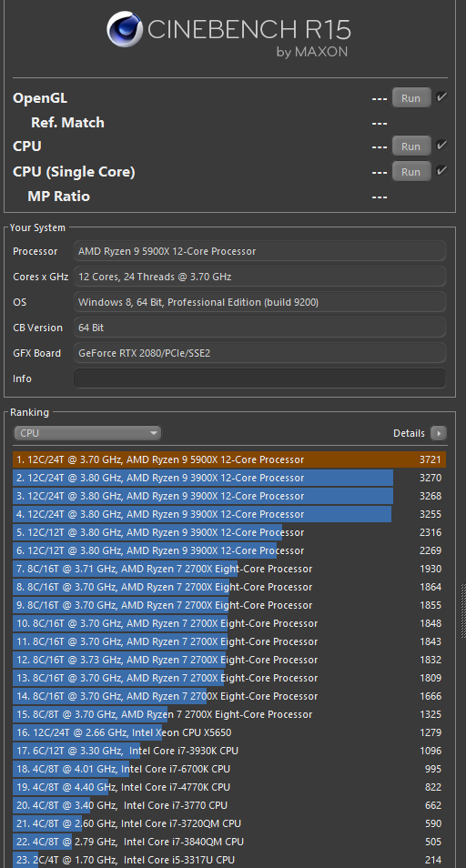
Task: Click into the Info input field
Action: pos(259,378)
